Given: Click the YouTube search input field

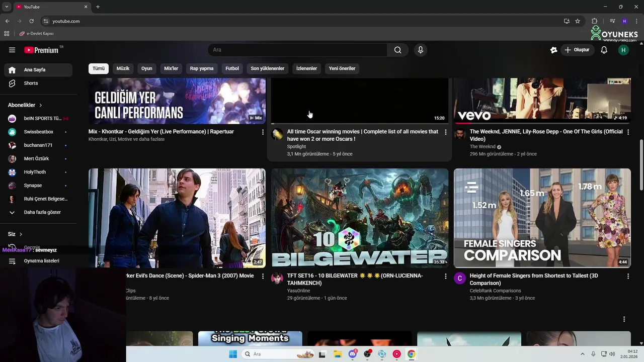Looking at the screenshot, I should pyautogui.click(x=297, y=50).
